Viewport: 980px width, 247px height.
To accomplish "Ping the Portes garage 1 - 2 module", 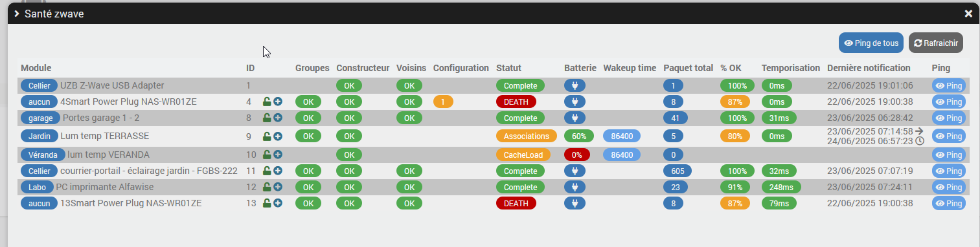I will click(x=948, y=118).
